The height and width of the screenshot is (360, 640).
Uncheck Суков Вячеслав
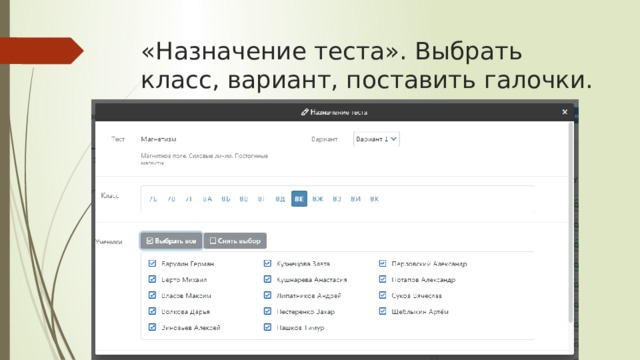coord(382,295)
